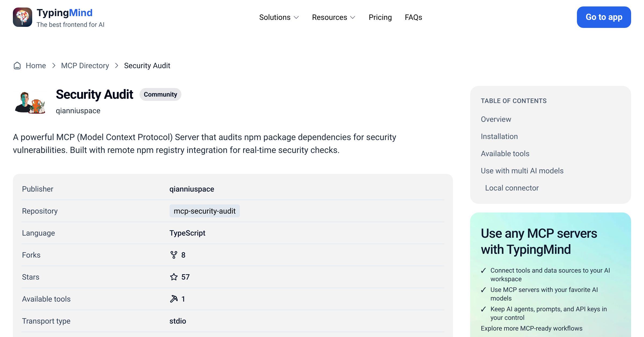Jump to Available tools in contents sidebar
The width and height of the screenshot is (644, 337).
(505, 153)
